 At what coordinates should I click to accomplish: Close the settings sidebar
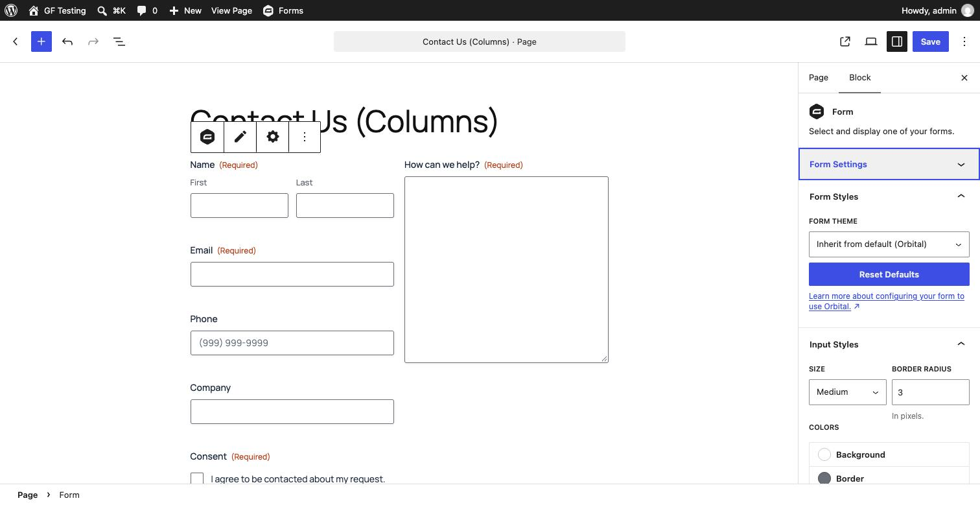(x=964, y=78)
